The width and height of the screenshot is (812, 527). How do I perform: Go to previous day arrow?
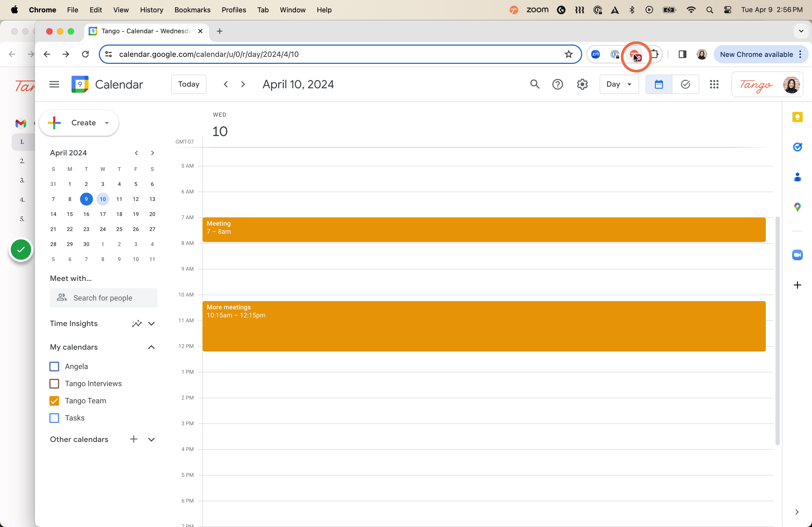click(226, 84)
